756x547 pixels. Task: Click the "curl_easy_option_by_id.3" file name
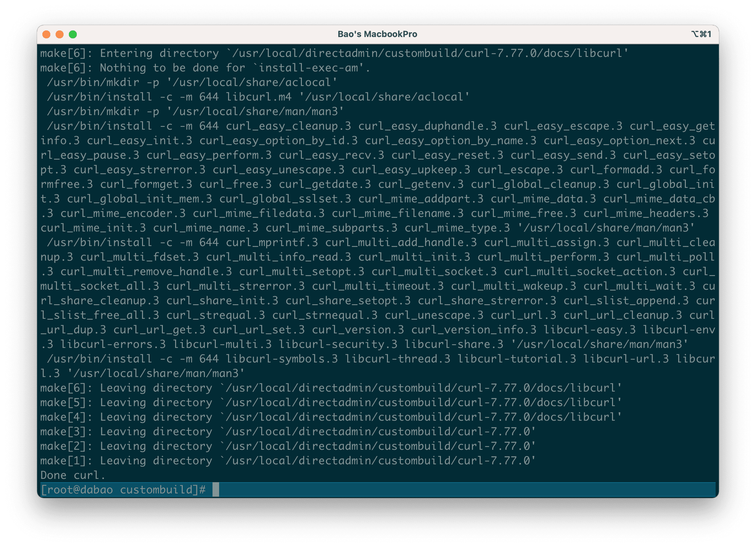278,140
